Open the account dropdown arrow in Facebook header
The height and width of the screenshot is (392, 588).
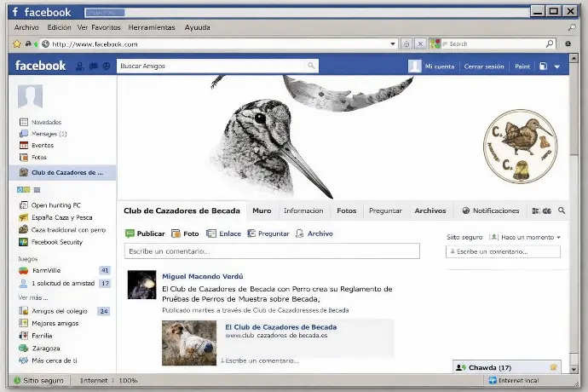pos(557,66)
